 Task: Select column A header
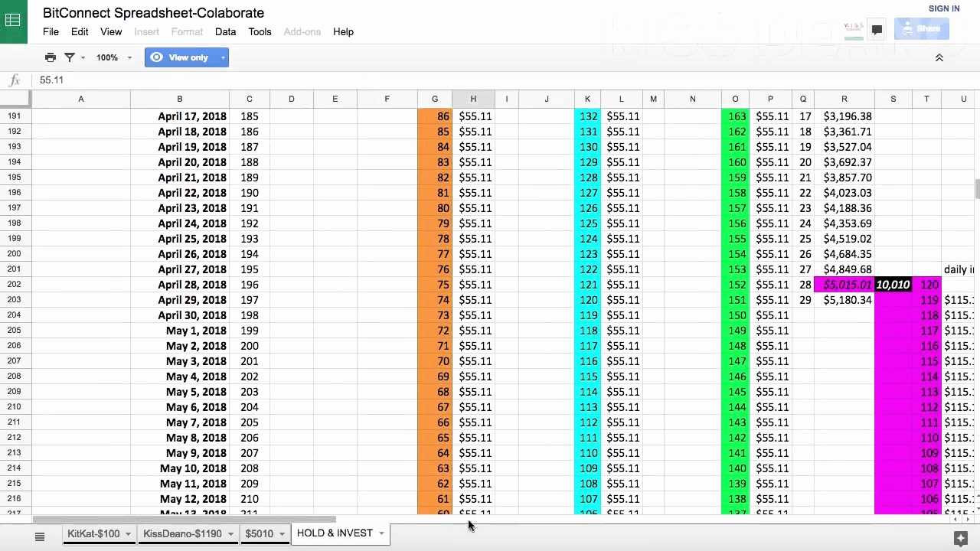point(80,99)
